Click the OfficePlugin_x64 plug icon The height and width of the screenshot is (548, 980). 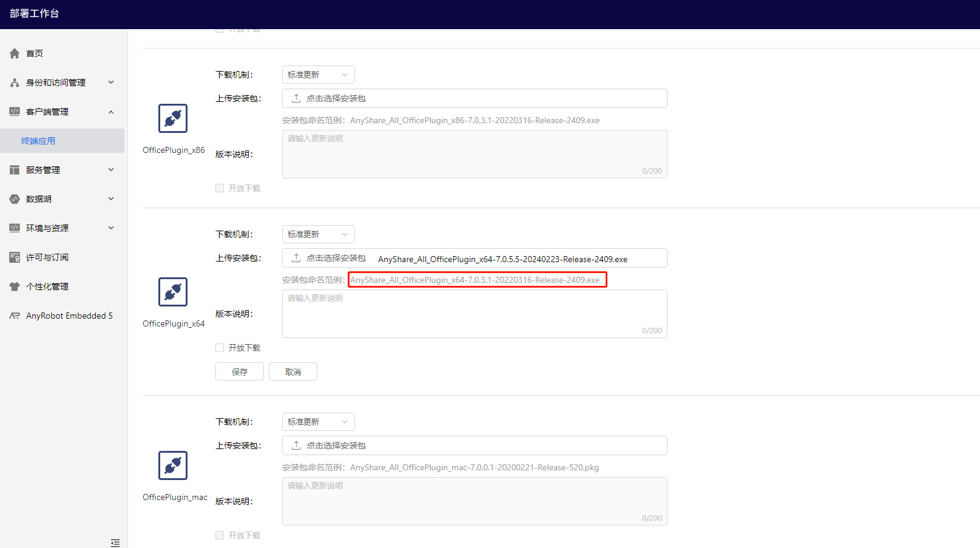(x=173, y=292)
